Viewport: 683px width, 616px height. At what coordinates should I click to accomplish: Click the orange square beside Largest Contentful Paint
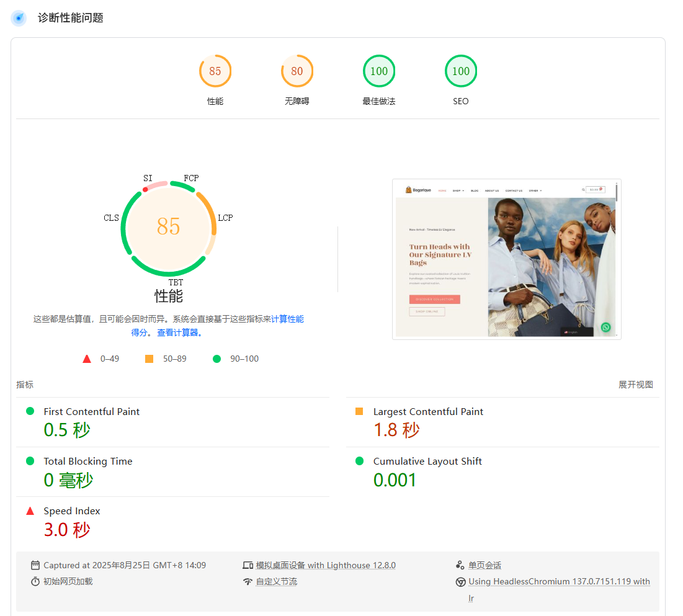tap(360, 411)
